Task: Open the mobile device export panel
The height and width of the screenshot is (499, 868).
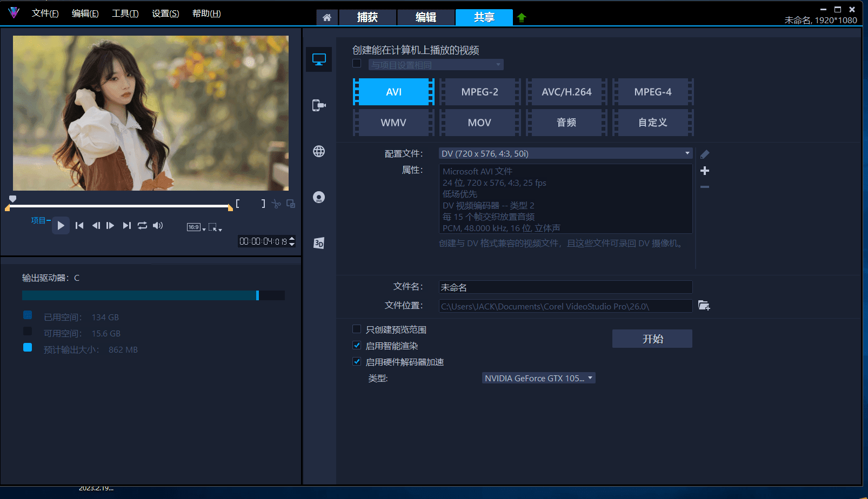Action: pos(319,105)
